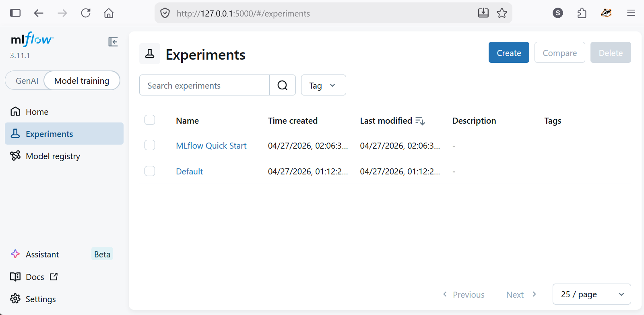Sort by the Last modified column header

click(386, 120)
